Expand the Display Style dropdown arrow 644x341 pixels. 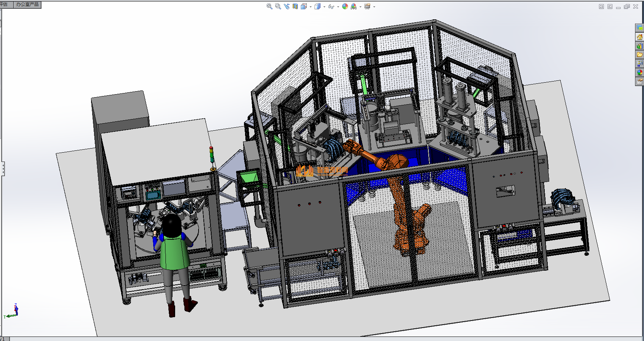coord(324,7)
